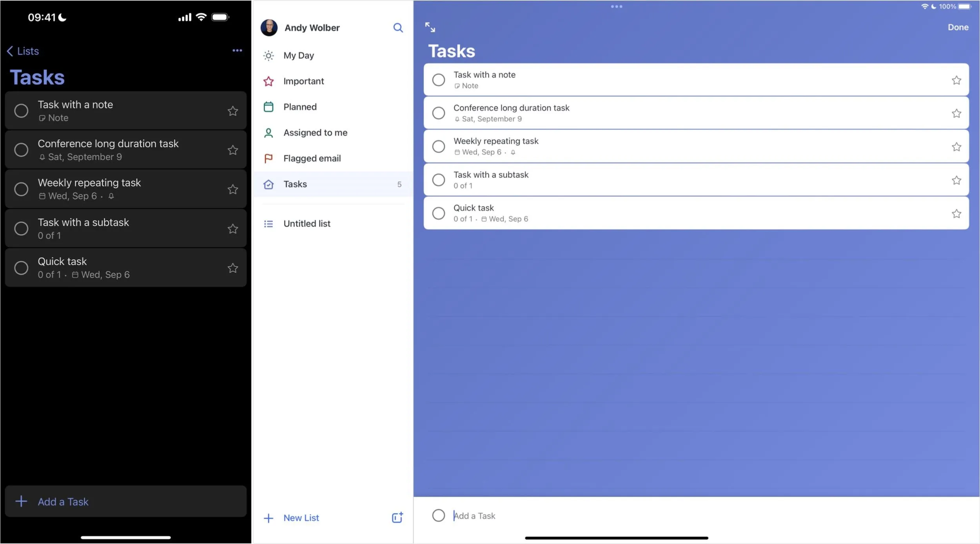Open the iPad multitasking three-dot control

pos(616,6)
